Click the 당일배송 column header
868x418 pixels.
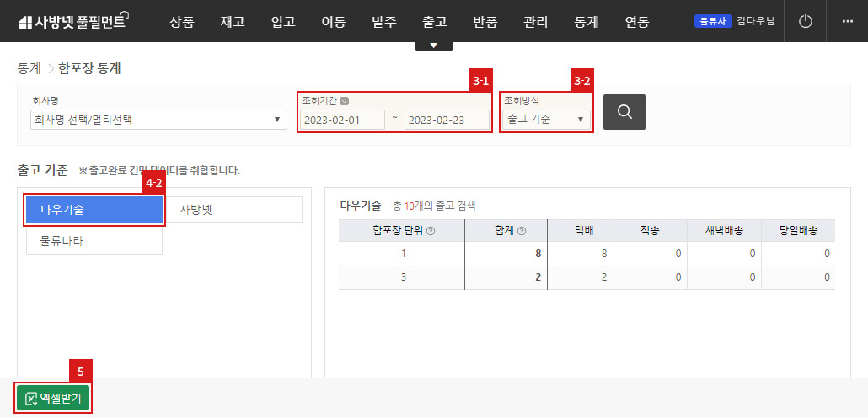click(x=798, y=231)
